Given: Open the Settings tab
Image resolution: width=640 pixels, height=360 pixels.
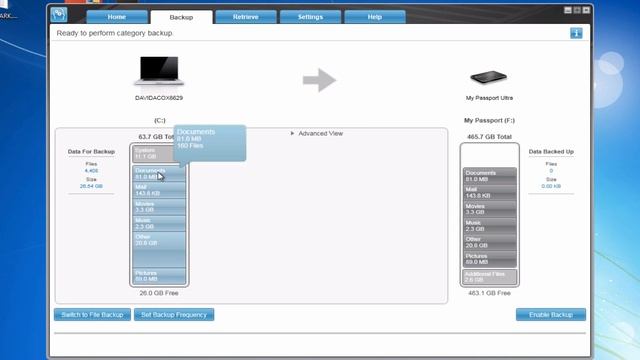Looking at the screenshot, I should (310, 17).
